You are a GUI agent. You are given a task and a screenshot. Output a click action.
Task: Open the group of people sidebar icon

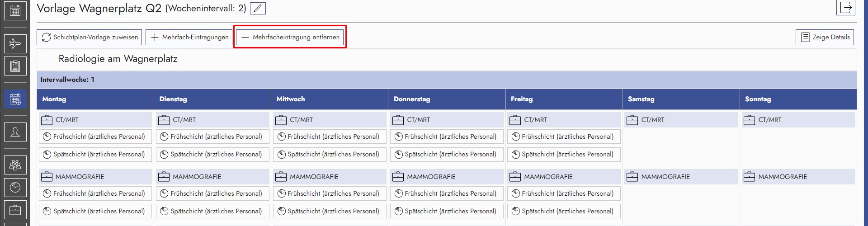tap(15, 165)
